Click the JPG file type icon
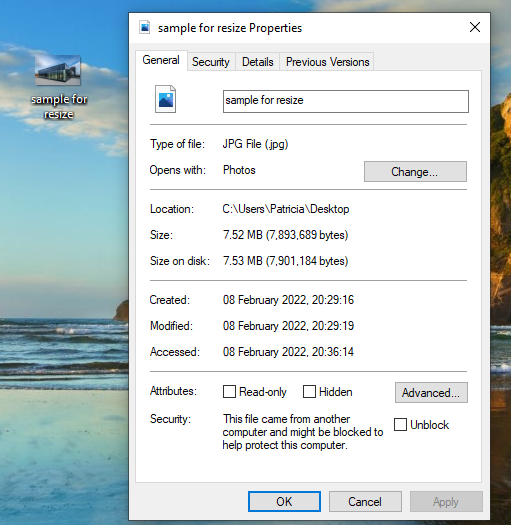This screenshot has height=525, width=511. click(x=165, y=99)
